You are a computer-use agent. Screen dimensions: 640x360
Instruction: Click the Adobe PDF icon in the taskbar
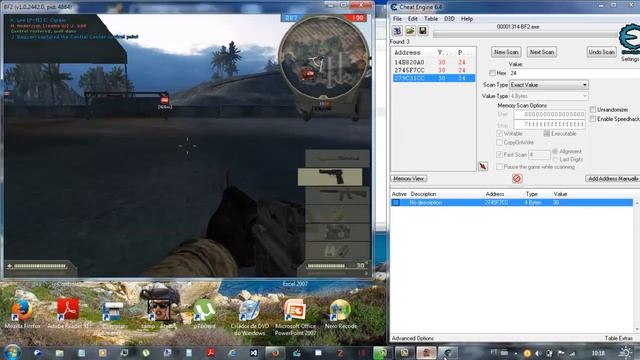211,353
